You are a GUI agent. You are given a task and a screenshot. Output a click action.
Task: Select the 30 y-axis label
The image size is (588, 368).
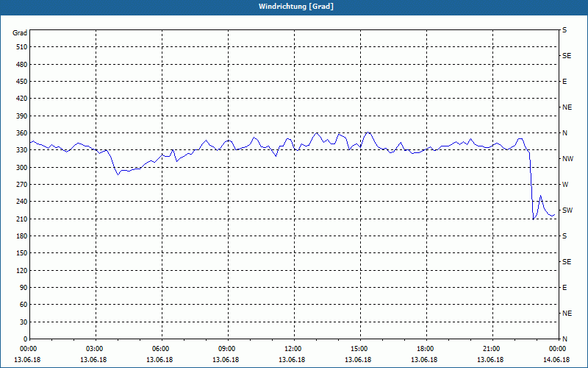pyautogui.click(x=24, y=322)
